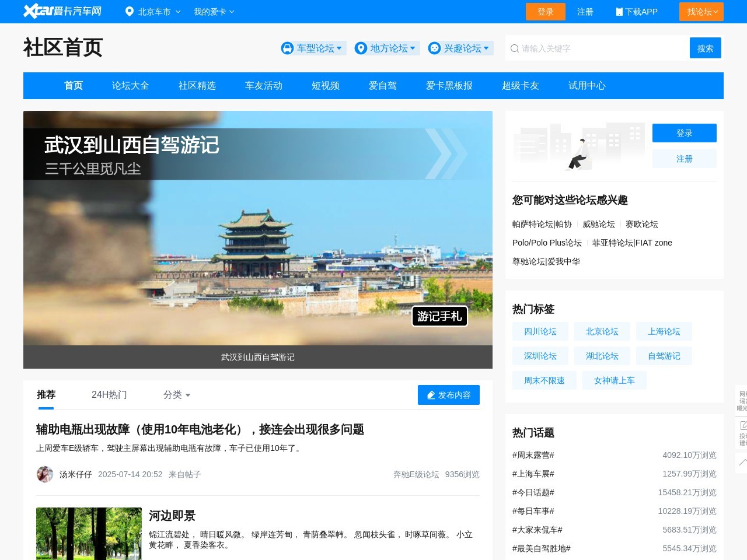
Task: Click the map pin icon in 地方论坛
Action: click(x=361, y=48)
